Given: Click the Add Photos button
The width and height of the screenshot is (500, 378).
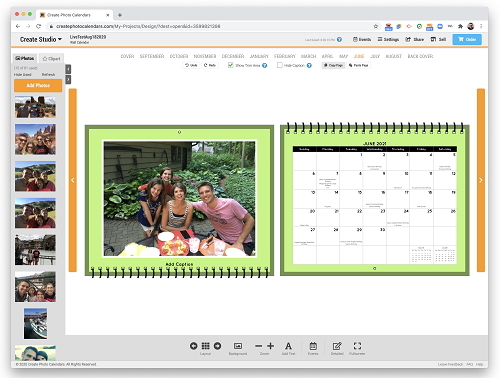Looking at the screenshot, I should [38, 85].
